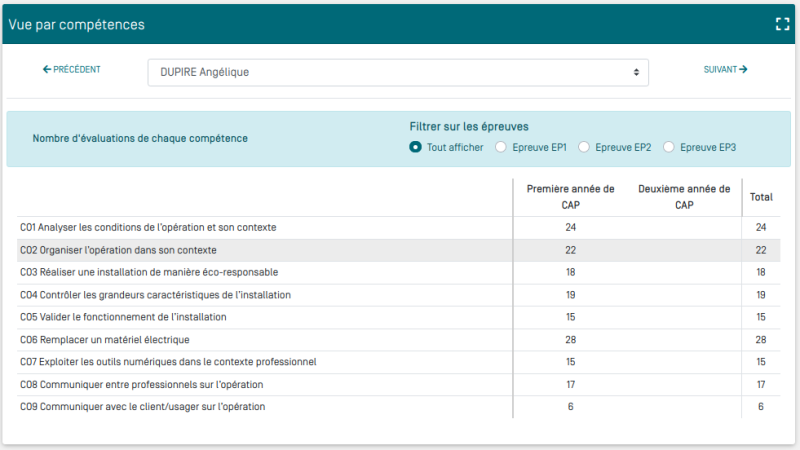Screen dimensions: 800x450
Task: Select row C04 Contrôler les grandeurs
Action: point(155,295)
